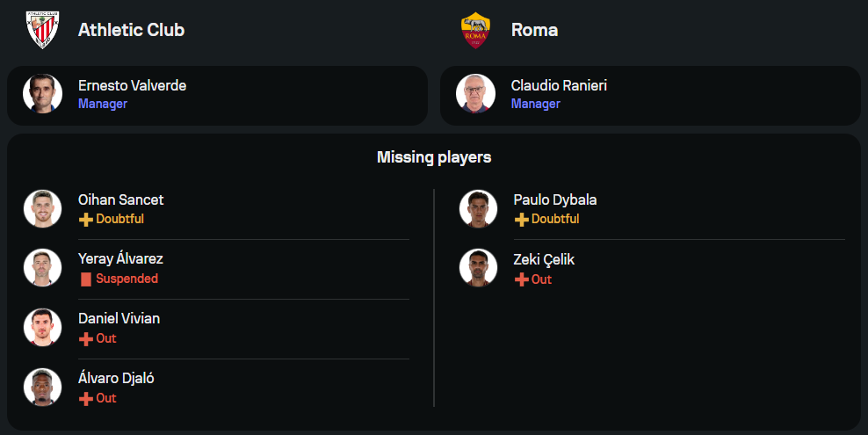Click the Roma club crest logo

[x=475, y=30]
